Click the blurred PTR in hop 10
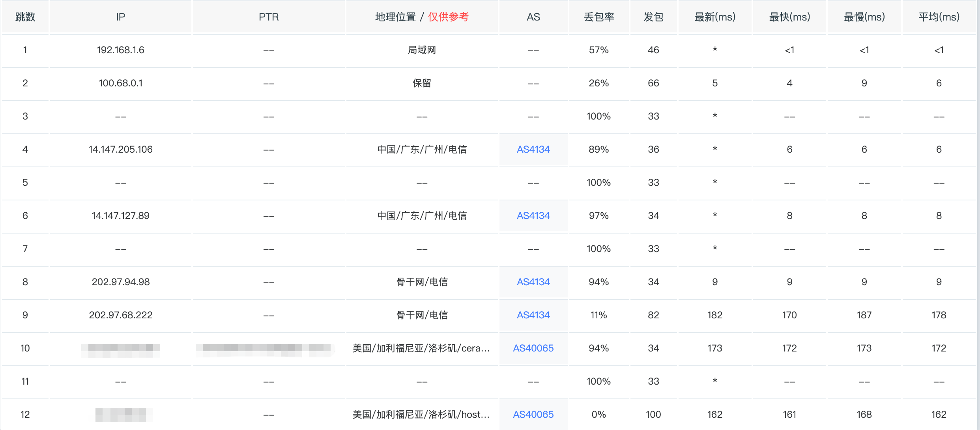 click(265, 348)
